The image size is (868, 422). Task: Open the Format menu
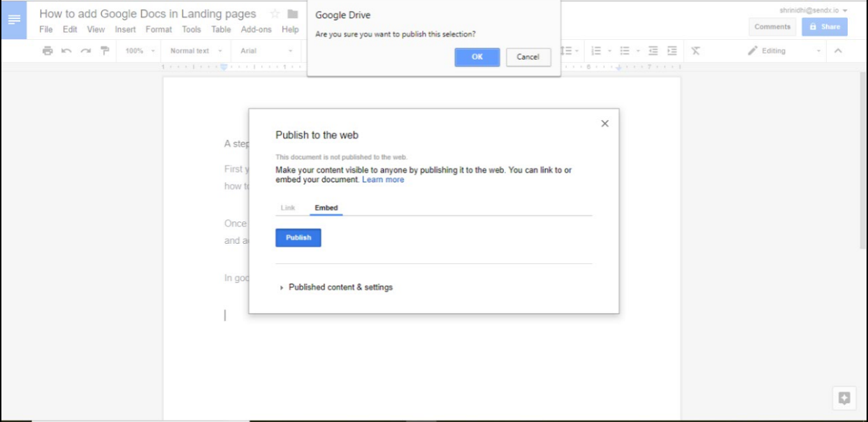(x=159, y=29)
